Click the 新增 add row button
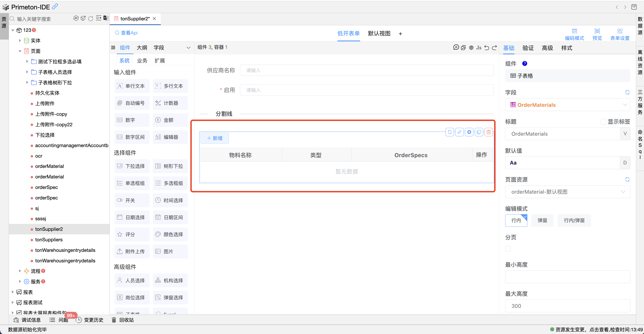This screenshot has width=644, height=334. coord(215,138)
